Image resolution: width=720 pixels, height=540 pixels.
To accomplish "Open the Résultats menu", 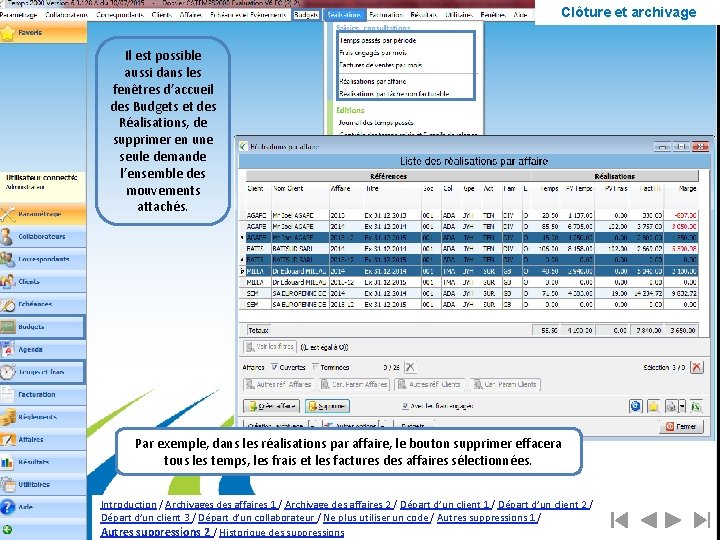I will (423, 15).
